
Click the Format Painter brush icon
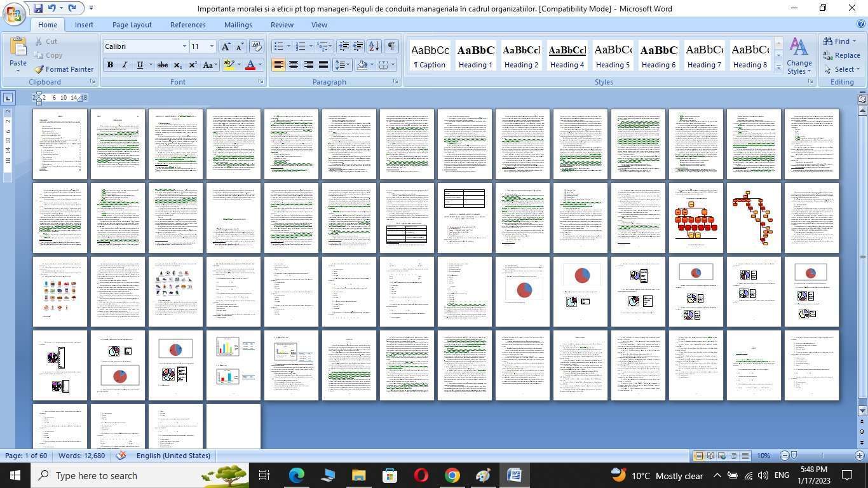(x=39, y=69)
